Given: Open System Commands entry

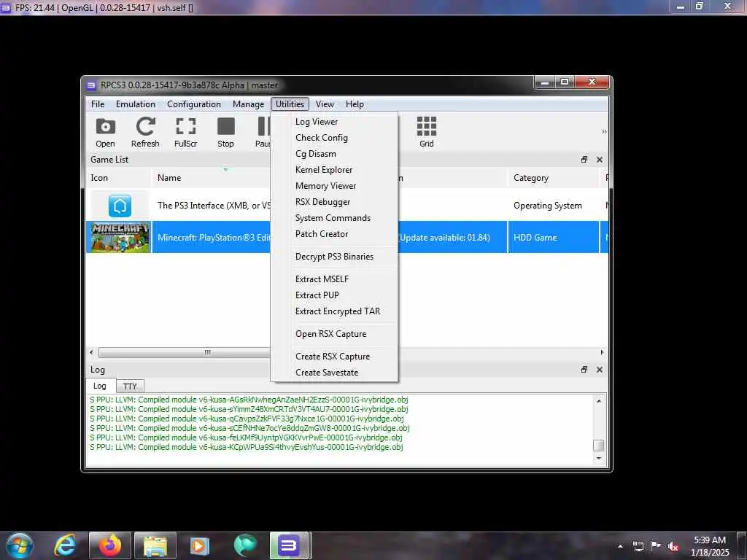Looking at the screenshot, I should (x=334, y=218).
